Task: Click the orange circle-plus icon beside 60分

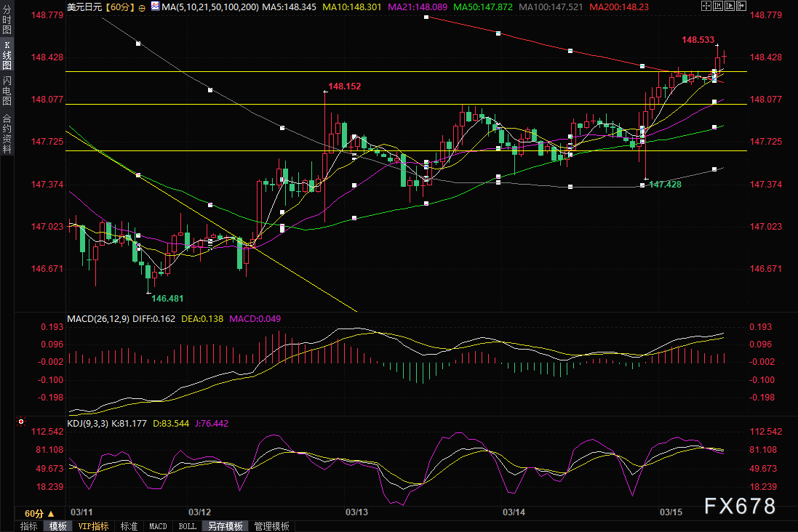Action: point(141,7)
